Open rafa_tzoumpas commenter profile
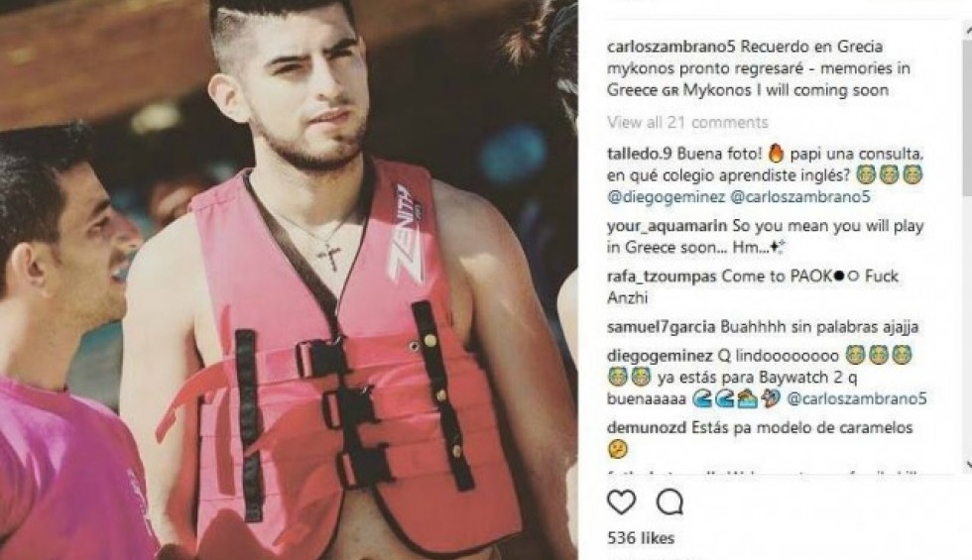 tap(662, 277)
